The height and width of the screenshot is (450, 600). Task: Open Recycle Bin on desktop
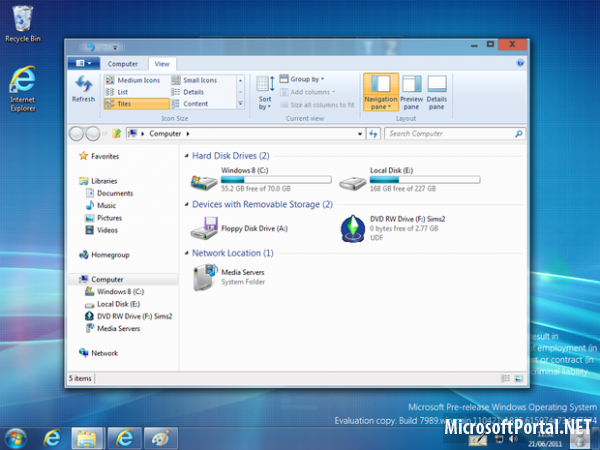(x=23, y=24)
